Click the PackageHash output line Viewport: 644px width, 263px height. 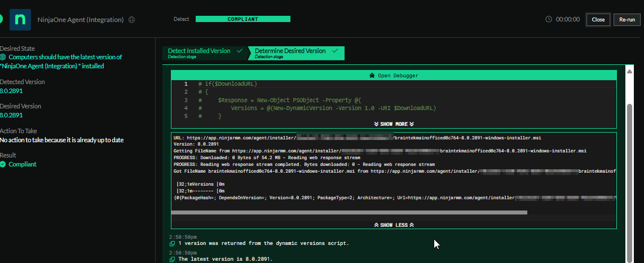pos(394,198)
